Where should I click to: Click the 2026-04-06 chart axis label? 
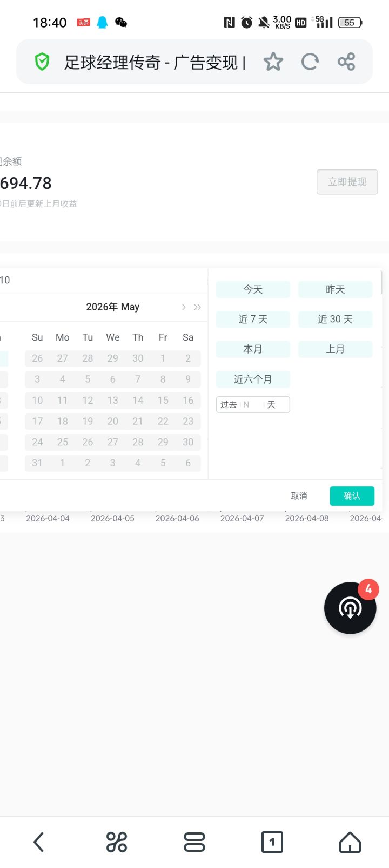click(x=177, y=518)
